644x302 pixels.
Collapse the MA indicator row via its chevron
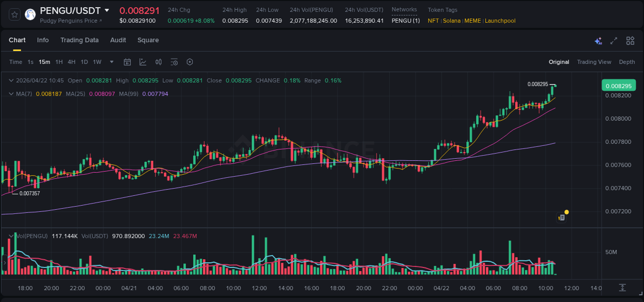pyautogui.click(x=11, y=94)
